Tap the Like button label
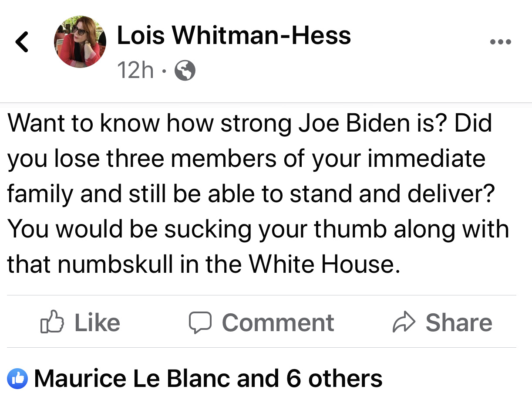 tap(97, 323)
